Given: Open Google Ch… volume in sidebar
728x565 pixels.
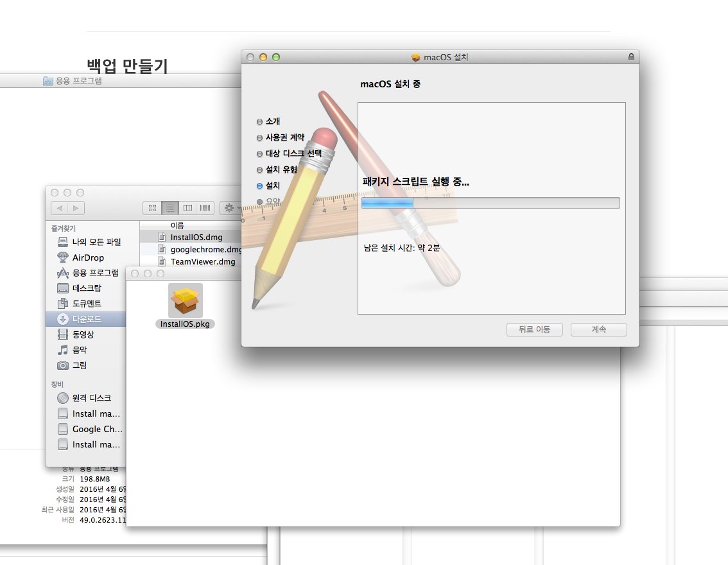Looking at the screenshot, I should pos(90,429).
